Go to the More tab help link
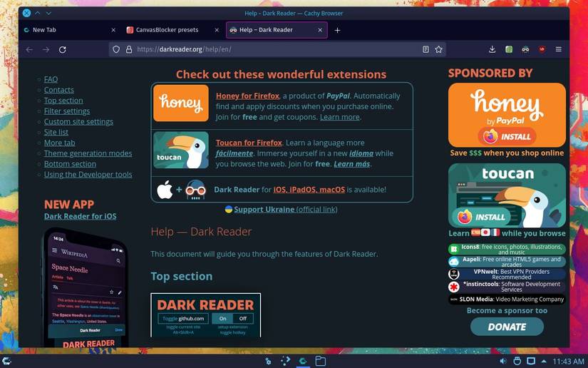 60,143
